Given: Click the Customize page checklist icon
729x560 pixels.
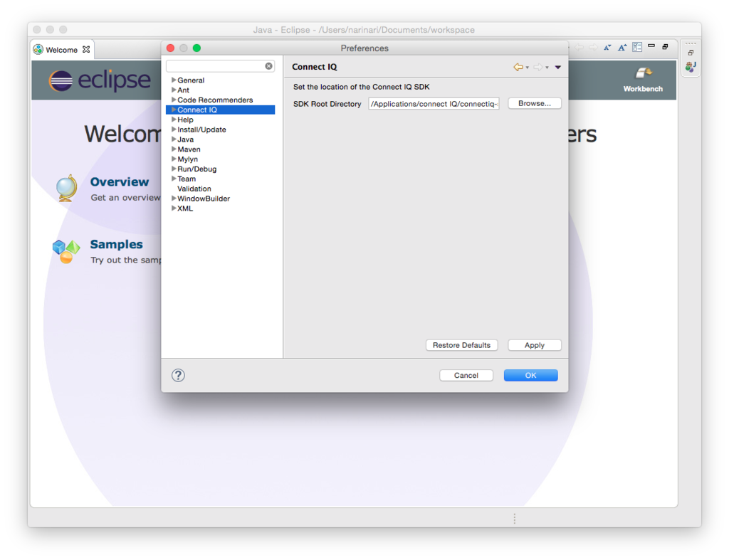Looking at the screenshot, I should (x=637, y=47).
